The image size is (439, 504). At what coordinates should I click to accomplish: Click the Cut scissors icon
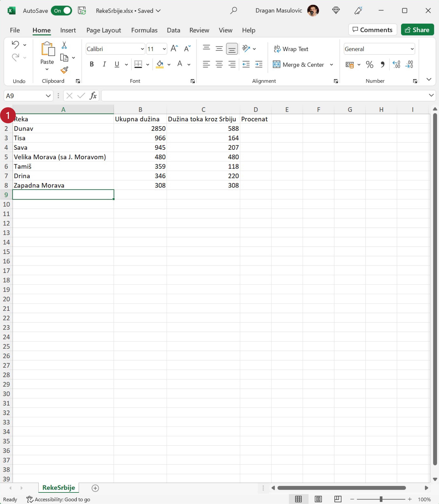click(64, 45)
